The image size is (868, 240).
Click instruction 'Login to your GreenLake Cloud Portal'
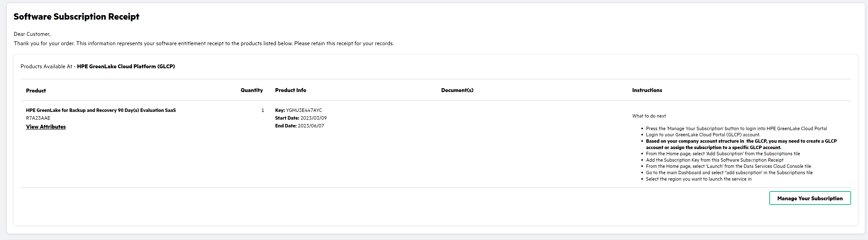click(x=703, y=135)
